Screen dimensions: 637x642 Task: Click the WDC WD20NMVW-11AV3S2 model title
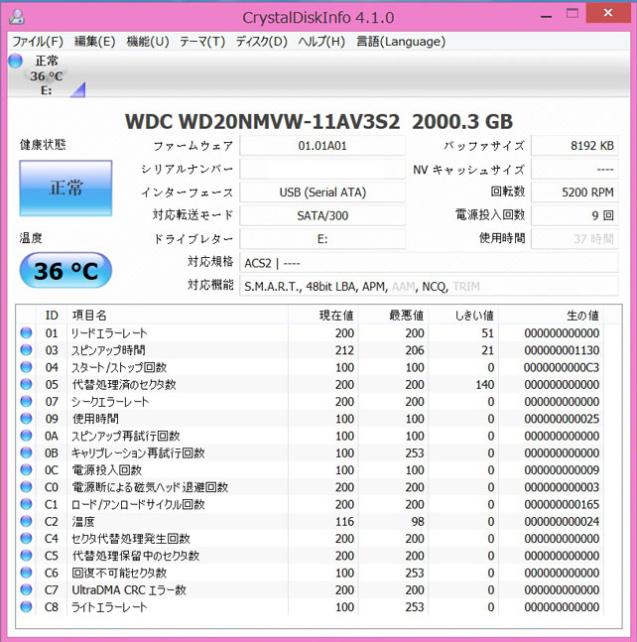[262, 122]
